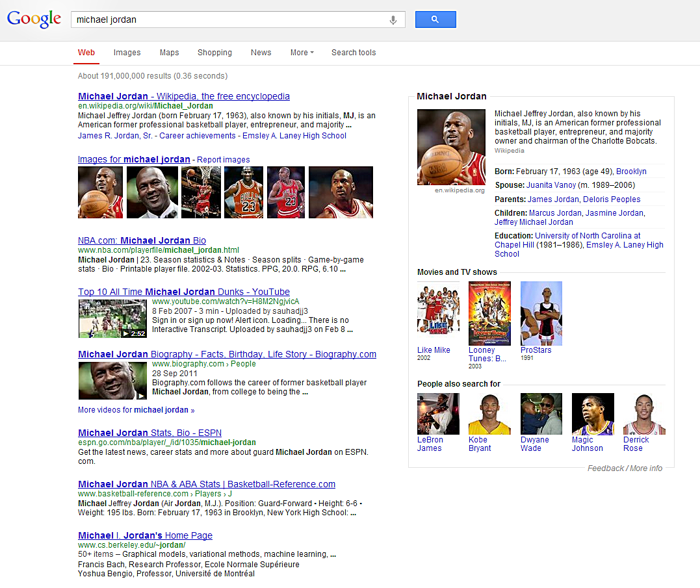Open the News tab
This screenshot has height=588, width=700.
261,53
